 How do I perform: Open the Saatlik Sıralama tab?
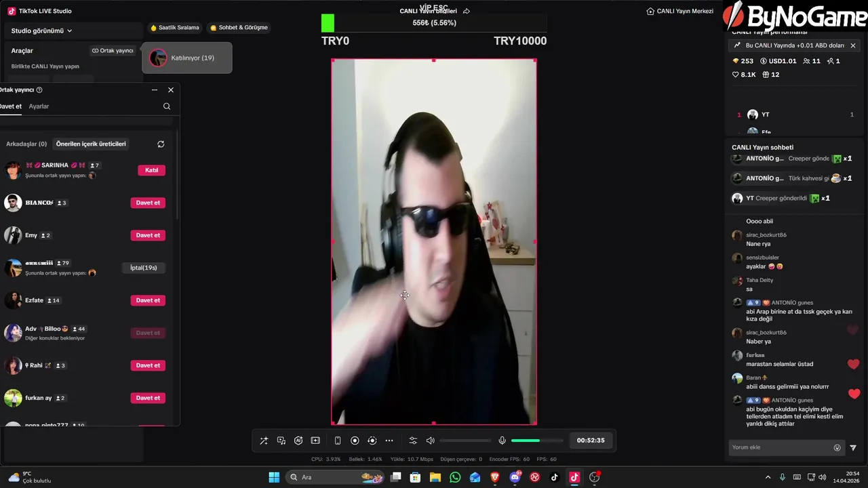(175, 28)
